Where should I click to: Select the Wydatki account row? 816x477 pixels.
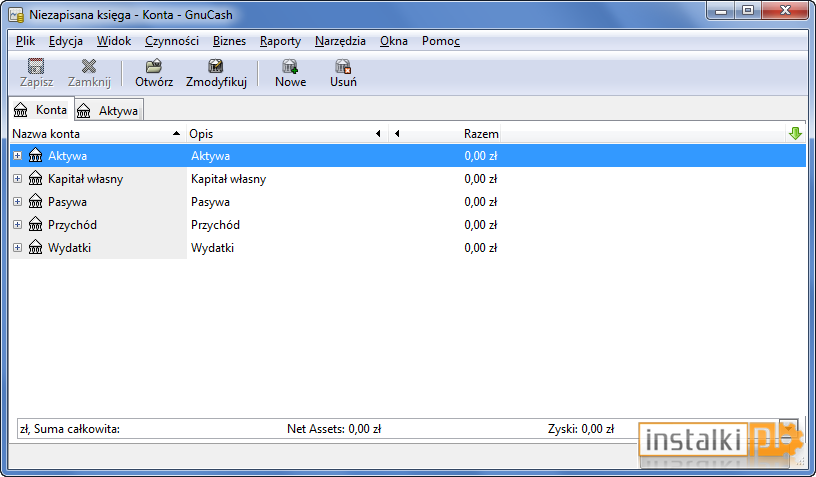tap(407, 247)
